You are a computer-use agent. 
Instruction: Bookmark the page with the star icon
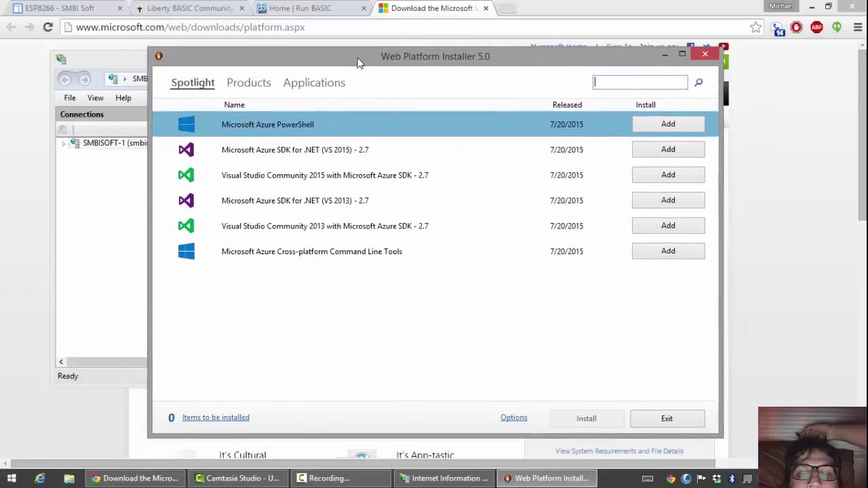[755, 27]
